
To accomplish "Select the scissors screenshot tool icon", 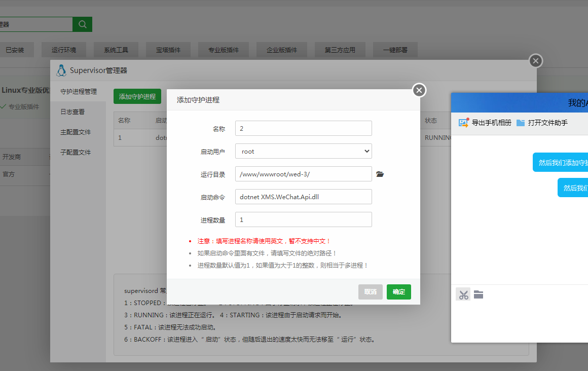I will click(x=463, y=294).
